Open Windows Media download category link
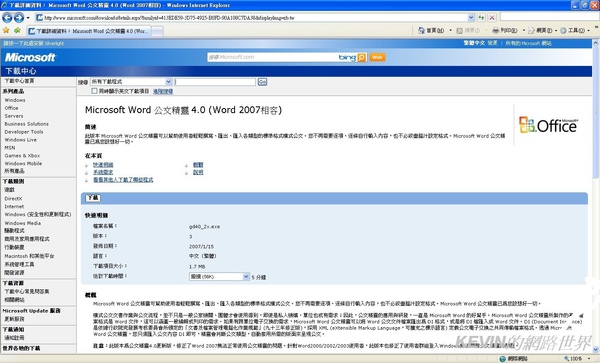Image resolution: width=600 pixels, height=363 pixels. point(23,223)
